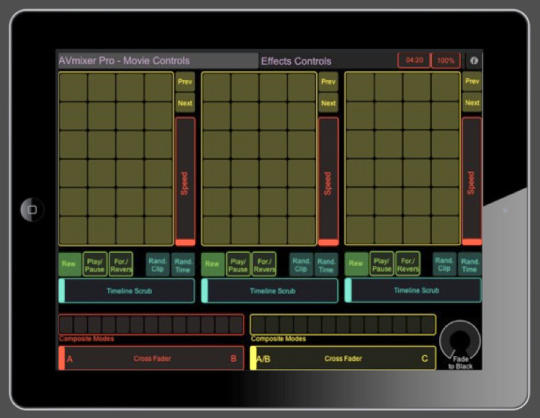This screenshot has width=540, height=418.
Task: Adjust the middle deck Speed slider
Action: coord(329,181)
